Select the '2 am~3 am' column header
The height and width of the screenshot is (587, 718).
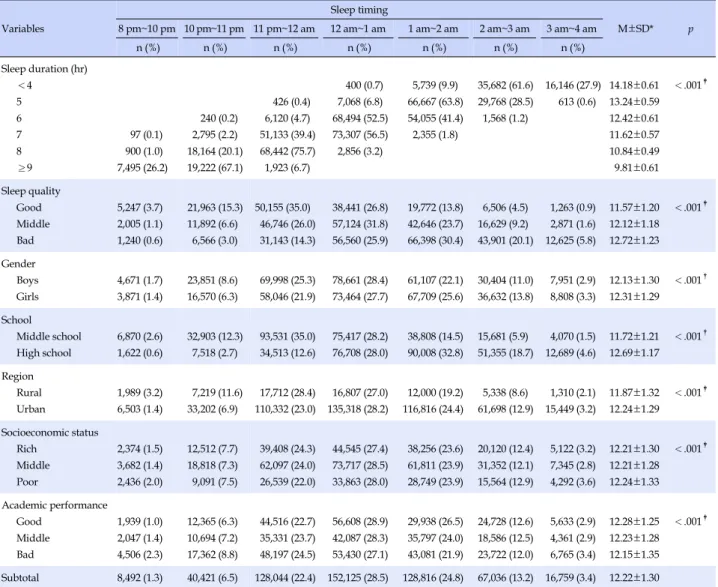coord(505,29)
